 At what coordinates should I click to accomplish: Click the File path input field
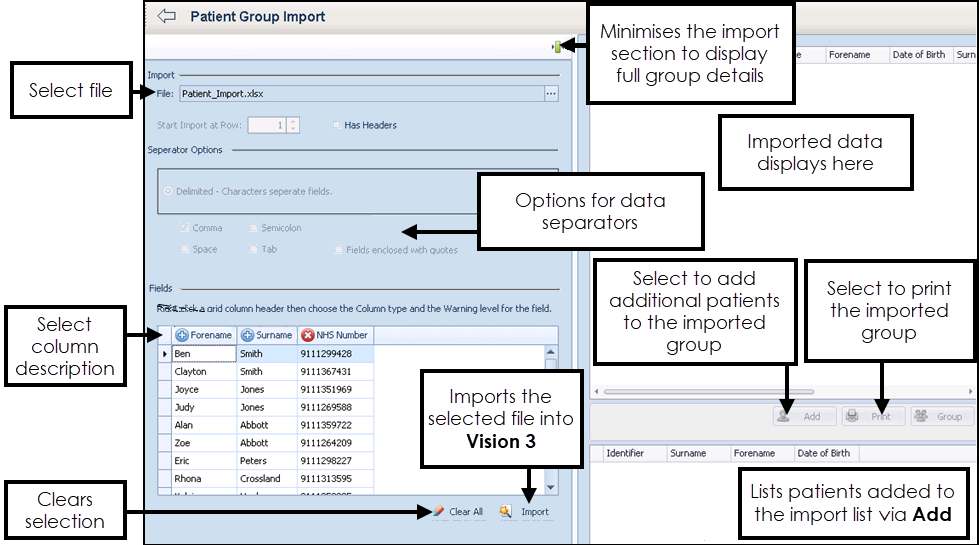point(360,94)
